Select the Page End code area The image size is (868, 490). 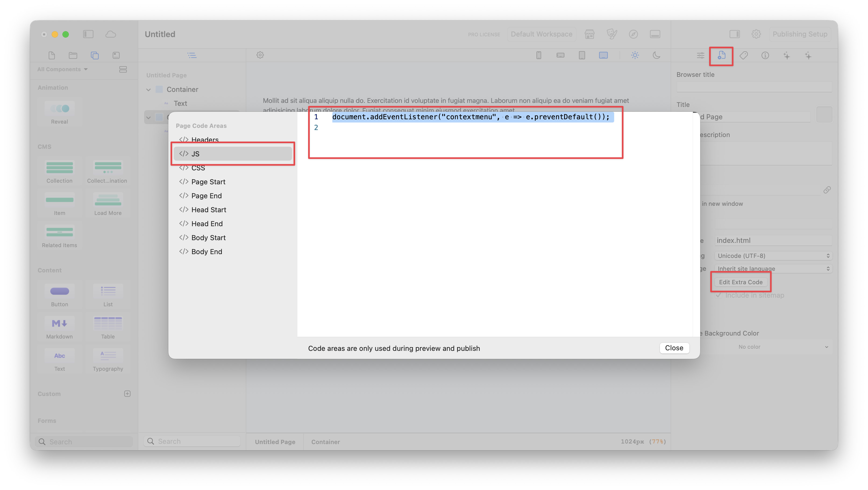coord(233,196)
